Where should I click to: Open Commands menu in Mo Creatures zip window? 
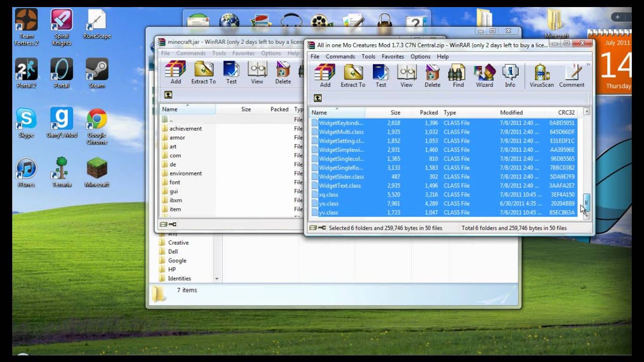[x=340, y=56]
